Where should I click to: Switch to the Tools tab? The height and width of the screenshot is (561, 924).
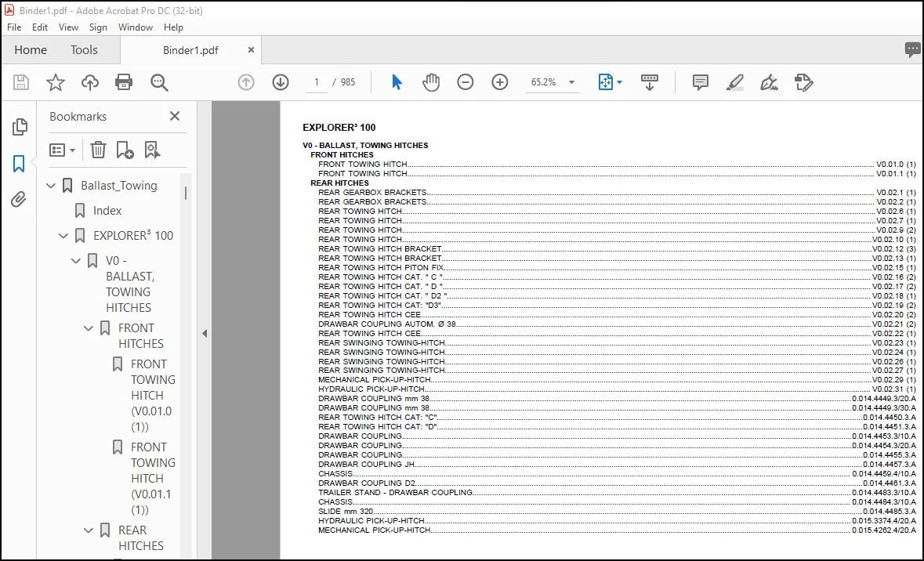pyautogui.click(x=85, y=50)
